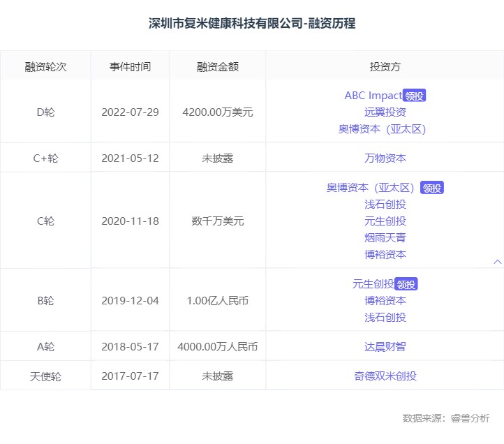The height and width of the screenshot is (444, 504).
Task: Click the title 深圳市复米健康科技有限公司-融资历程
Action: pos(252,23)
